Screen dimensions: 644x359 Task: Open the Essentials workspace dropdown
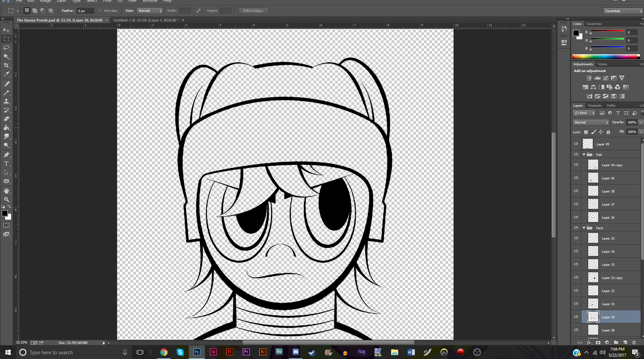coord(623,11)
